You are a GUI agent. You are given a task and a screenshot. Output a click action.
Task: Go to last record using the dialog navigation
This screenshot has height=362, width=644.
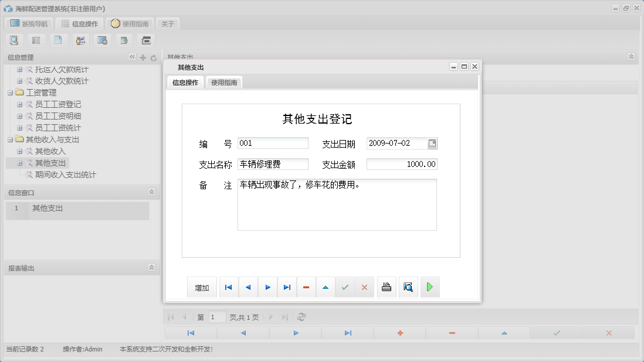[x=287, y=287]
